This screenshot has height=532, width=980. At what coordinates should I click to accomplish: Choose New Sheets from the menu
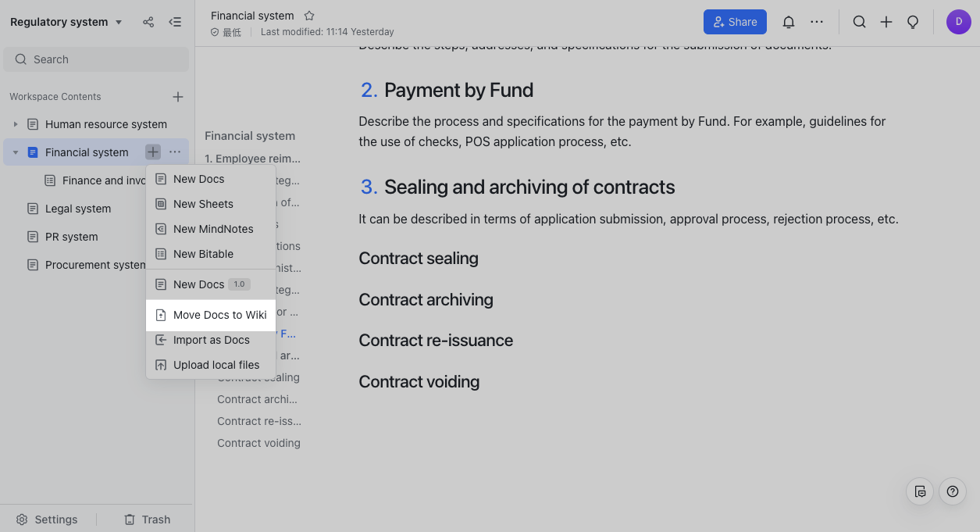203,204
